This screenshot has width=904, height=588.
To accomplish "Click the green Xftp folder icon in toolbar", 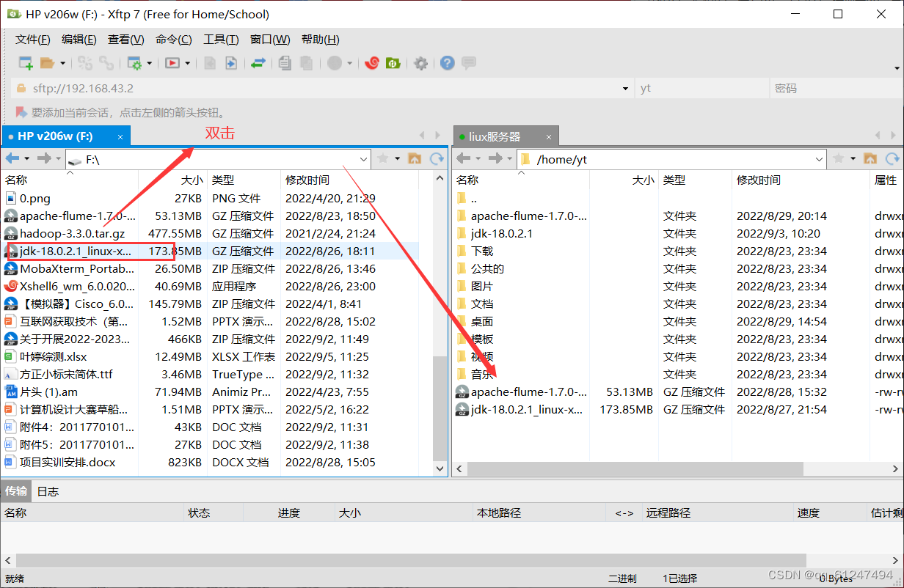I will point(393,63).
